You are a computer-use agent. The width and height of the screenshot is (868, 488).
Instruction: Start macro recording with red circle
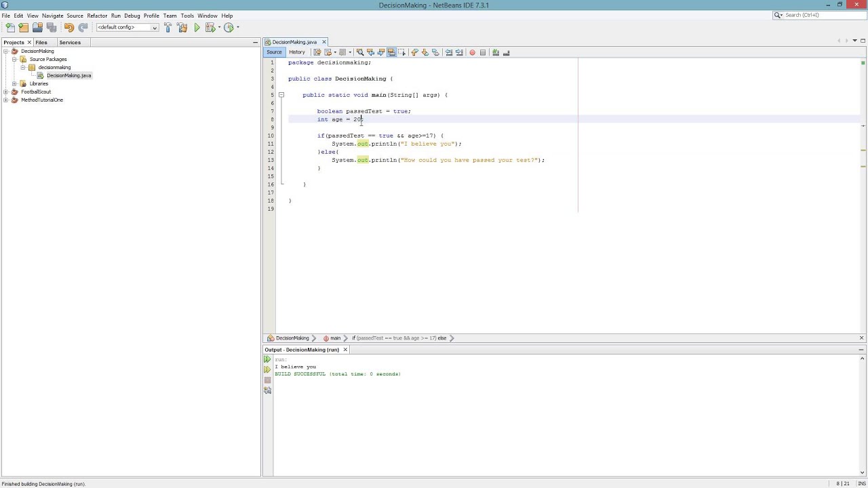tap(472, 52)
